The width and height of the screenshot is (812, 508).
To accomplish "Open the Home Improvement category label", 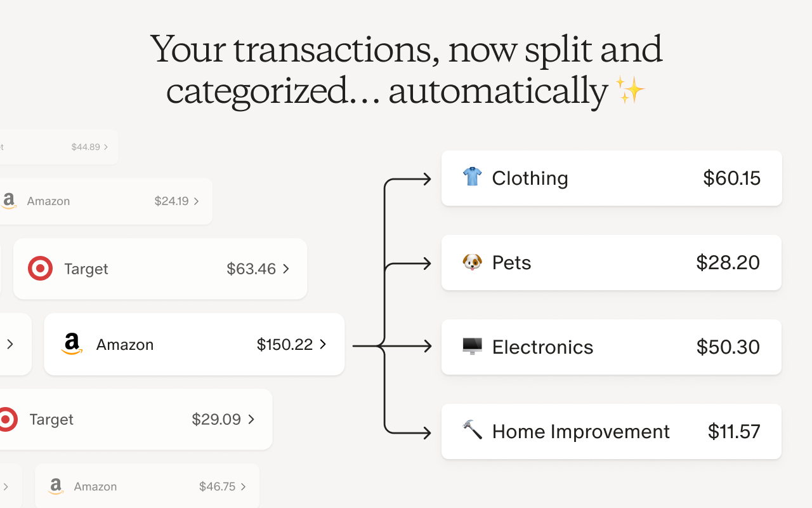I will click(x=580, y=432).
